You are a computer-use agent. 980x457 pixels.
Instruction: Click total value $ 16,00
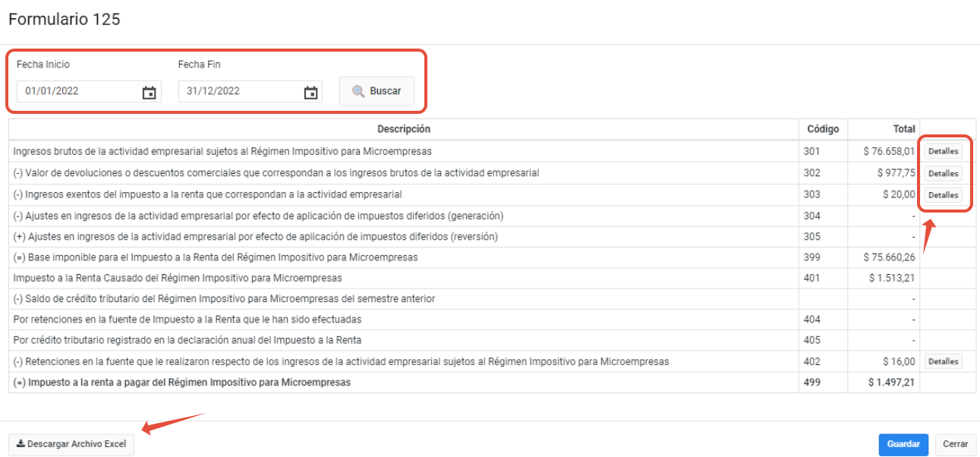point(899,361)
